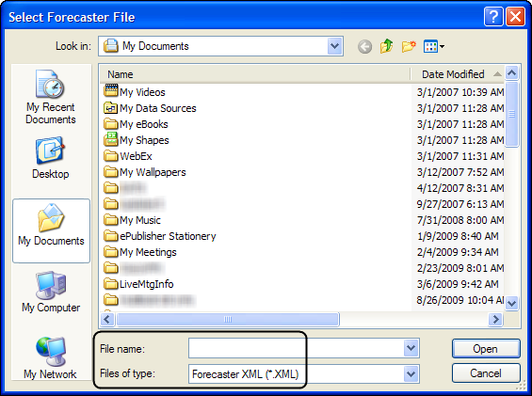Expand the Files of type dropdown
The image size is (532, 396).
point(411,374)
